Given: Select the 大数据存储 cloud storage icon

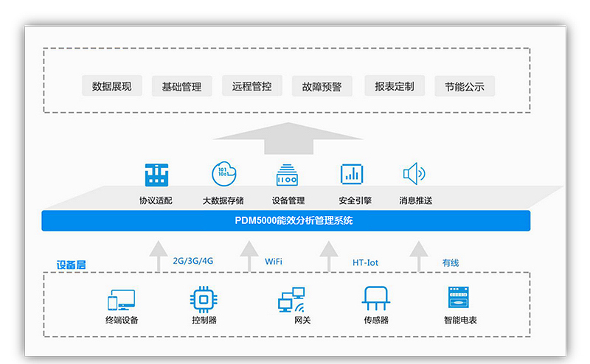Looking at the screenshot, I should [223, 175].
